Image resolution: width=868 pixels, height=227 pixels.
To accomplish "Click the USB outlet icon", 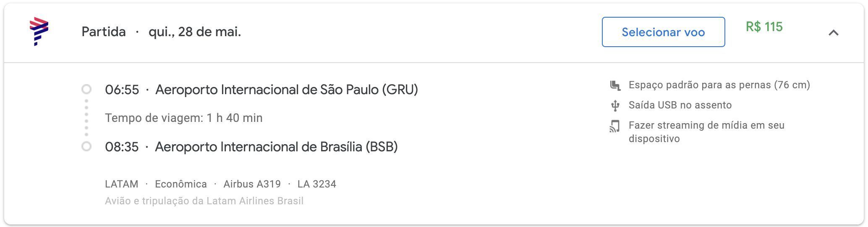I will 615,106.
